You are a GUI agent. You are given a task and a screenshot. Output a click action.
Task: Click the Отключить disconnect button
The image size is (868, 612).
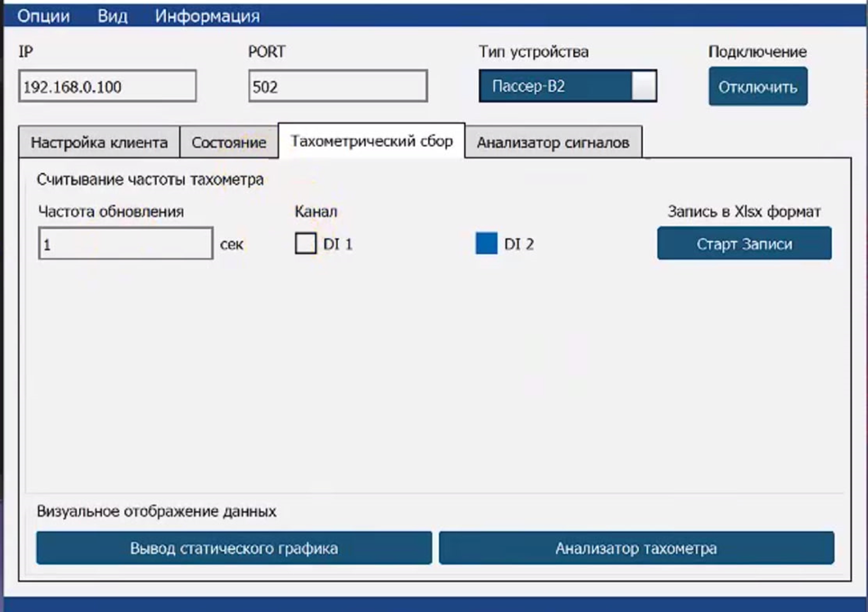click(x=758, y=86)
